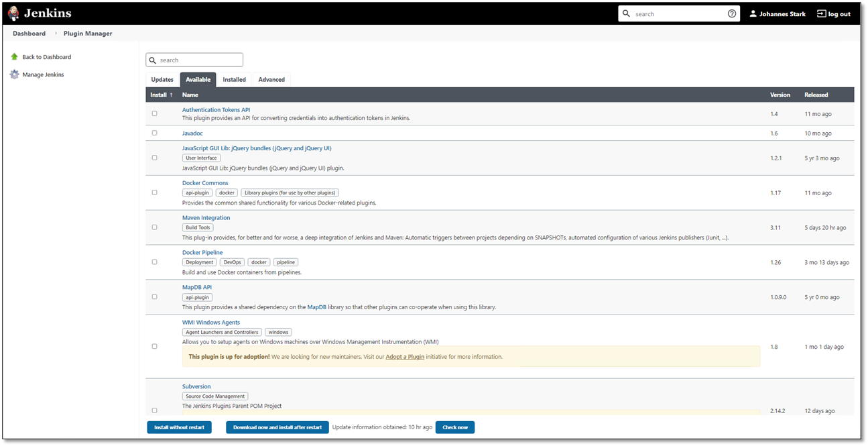Click Install without restart button
The image size is (868, 446).
pos(180,427)
